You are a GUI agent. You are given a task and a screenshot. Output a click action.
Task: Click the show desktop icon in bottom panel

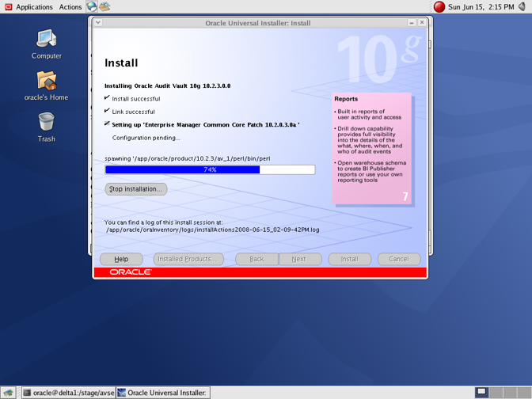coord(8,393)
